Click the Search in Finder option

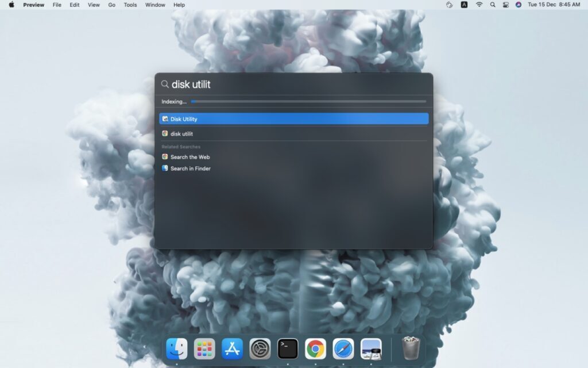pyautogui.click(x=189, y=168)
